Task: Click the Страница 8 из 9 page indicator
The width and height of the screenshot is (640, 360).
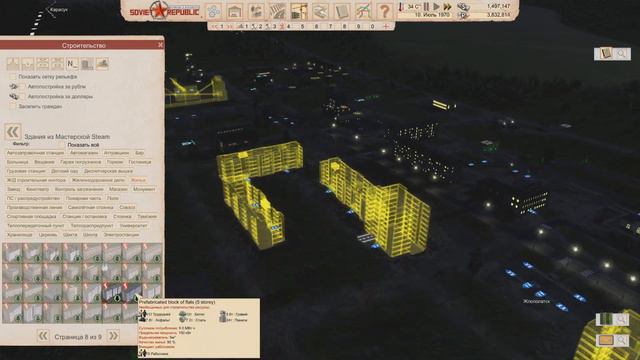Action: pos(78,337)
